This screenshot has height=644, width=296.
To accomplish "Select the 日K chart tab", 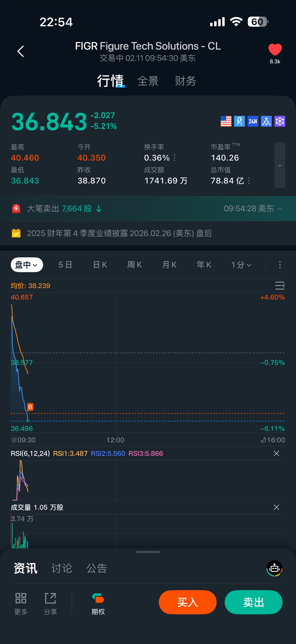I will (x=100, y=265).
